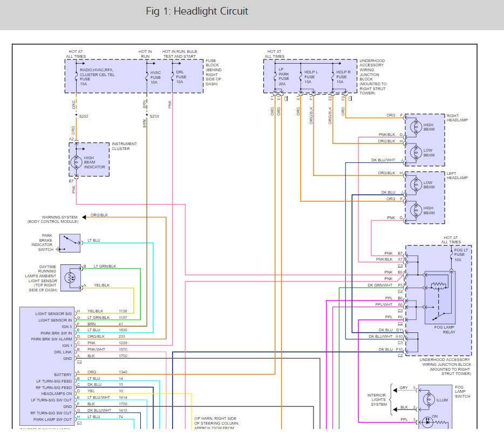504x443 pixels.
Task: Click the 'LIGHT SENSOR IN' pin label
Action: (x=55, y=320)
